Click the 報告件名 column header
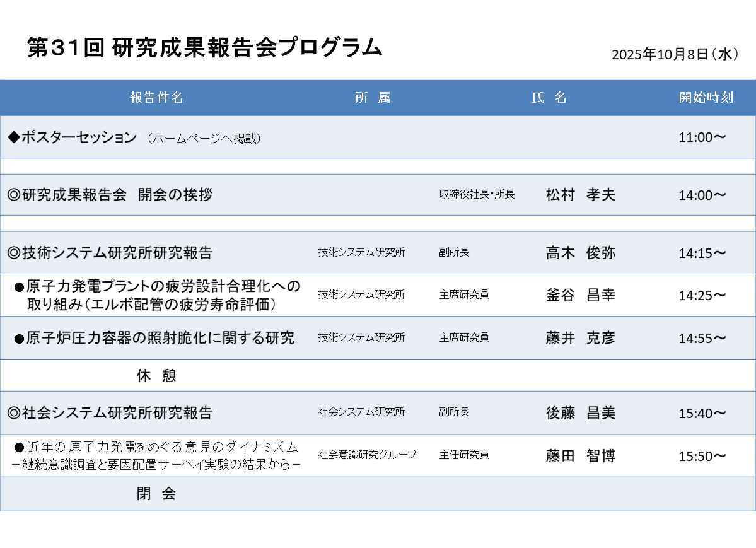The height and width of the screenshot is (548, 756). click(x=156, y=98)
